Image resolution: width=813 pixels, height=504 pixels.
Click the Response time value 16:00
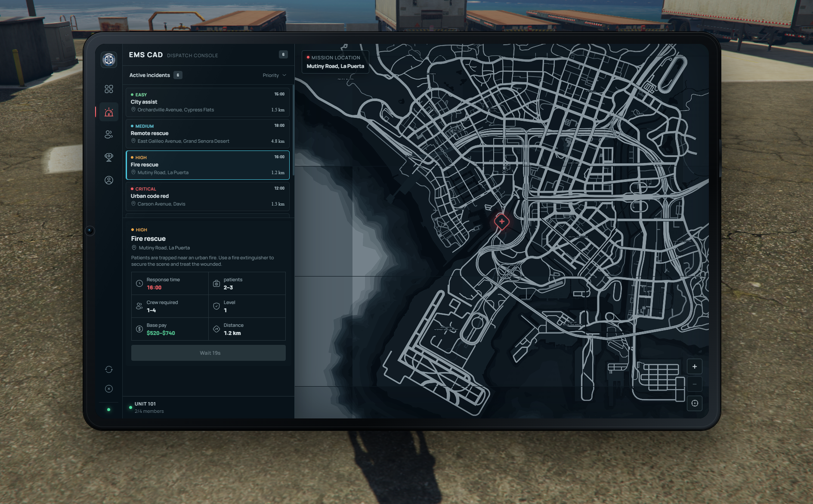[154, 288]
